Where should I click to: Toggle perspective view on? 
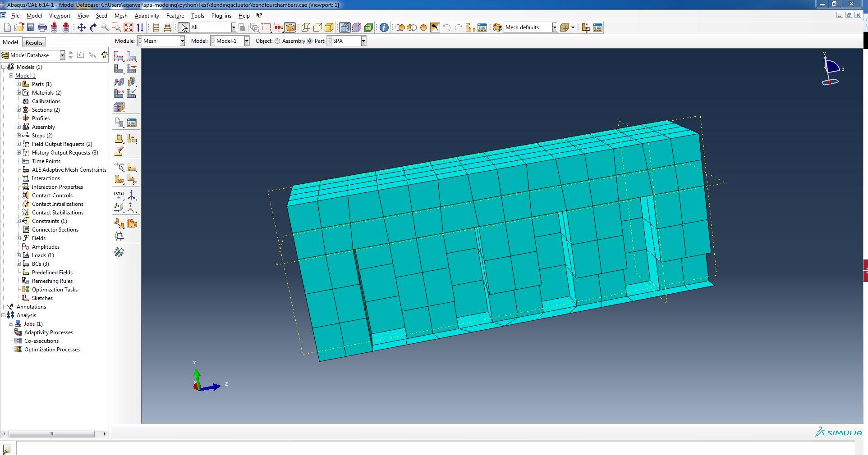(167, 27)
